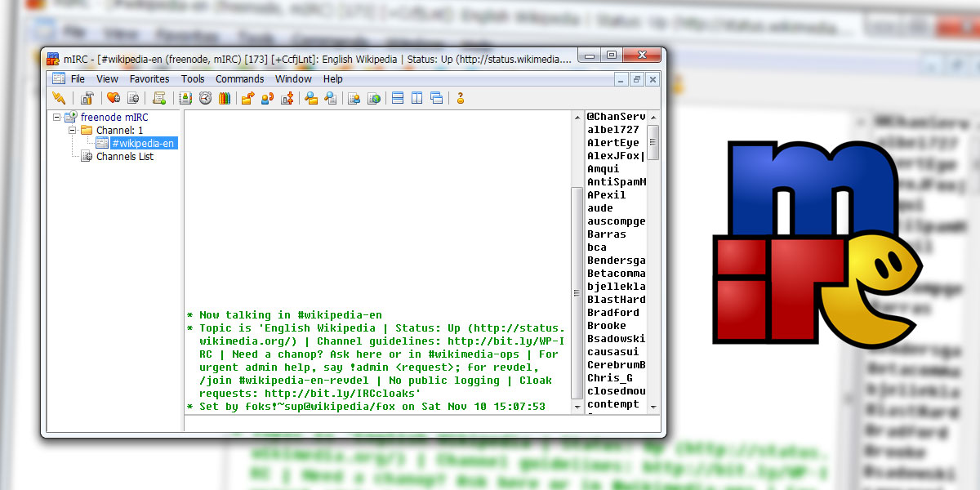Open Channels List in the tree
Viewport: 980px width, 490px height.
pyautogui.click(x=124, y=157)
